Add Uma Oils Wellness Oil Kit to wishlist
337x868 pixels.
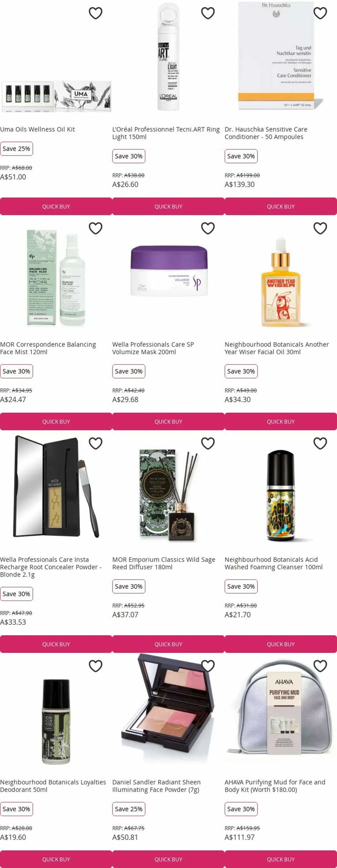click(95, 13)
